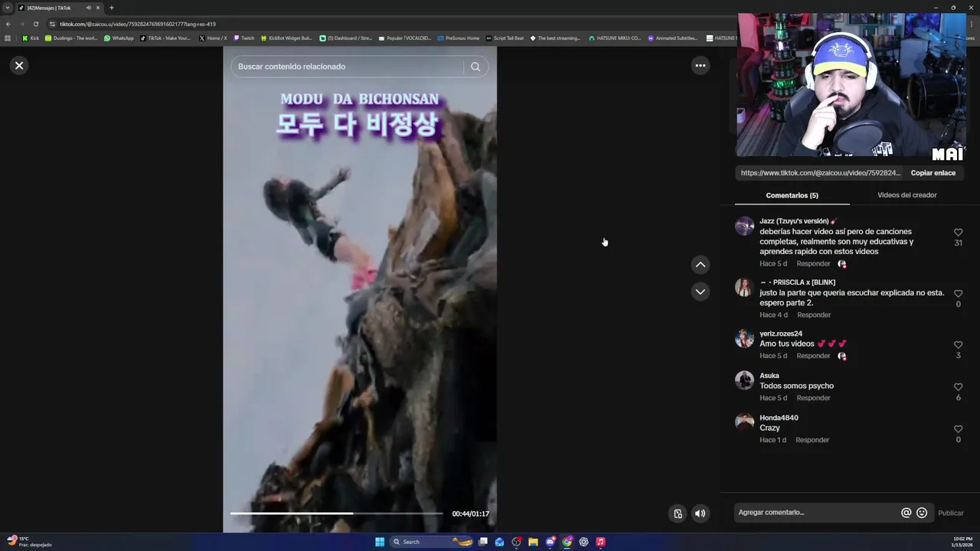Open Apple Music from the taskbar

click(x=600, y=542)
